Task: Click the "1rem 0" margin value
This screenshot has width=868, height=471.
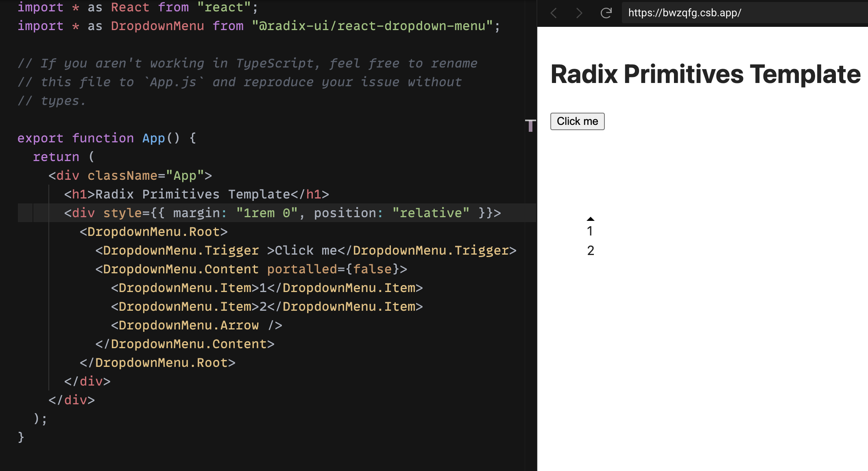Action: tap(267, 213)
